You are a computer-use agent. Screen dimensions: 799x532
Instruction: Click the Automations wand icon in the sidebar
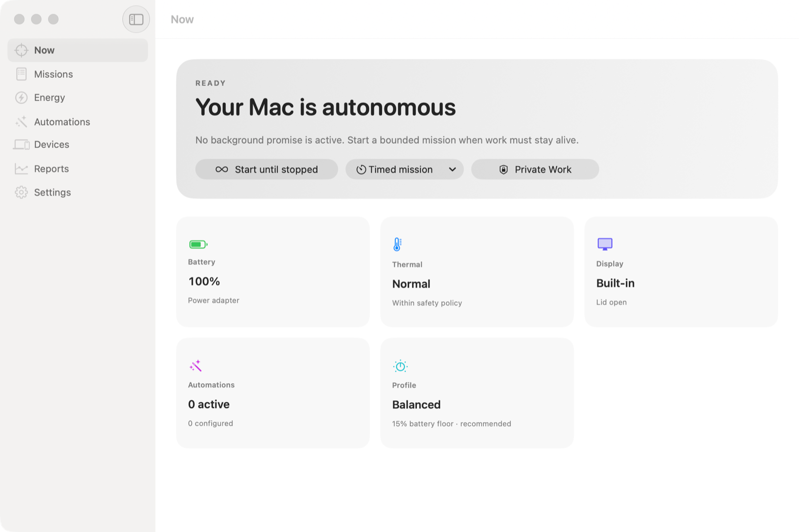point(21,122)
